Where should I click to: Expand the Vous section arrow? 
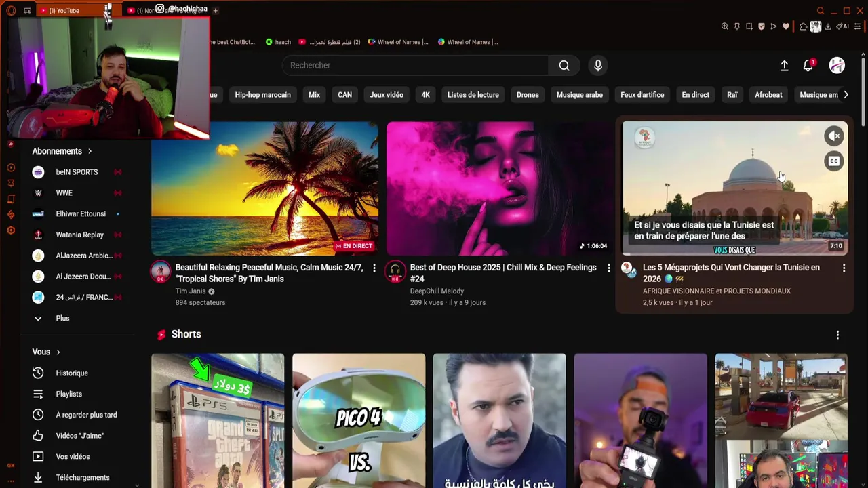tap(58, 352)
